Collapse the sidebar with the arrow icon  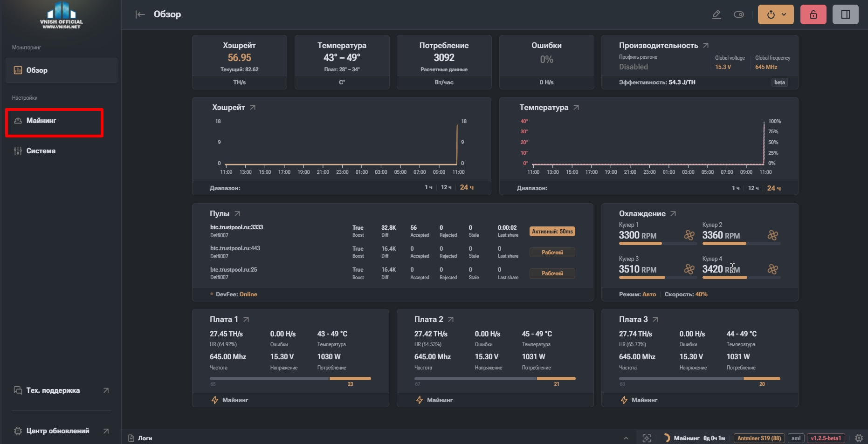pyautogui.click(x=140, y=14)
